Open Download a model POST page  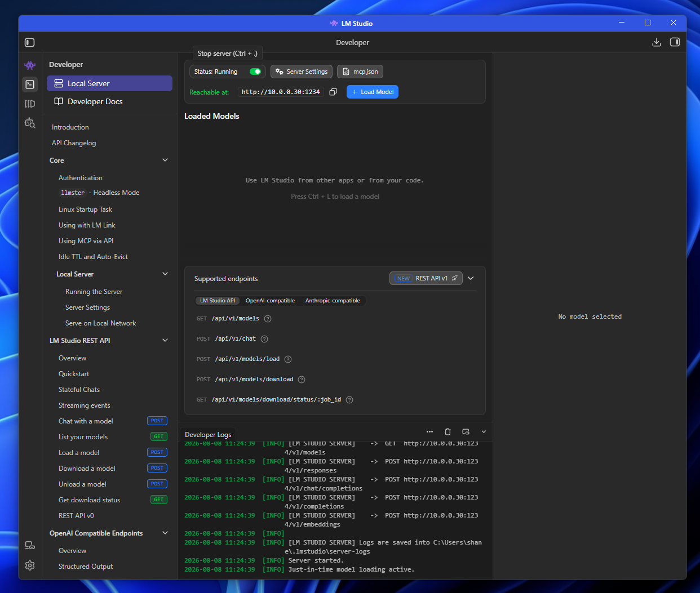(x=112, y=469)
